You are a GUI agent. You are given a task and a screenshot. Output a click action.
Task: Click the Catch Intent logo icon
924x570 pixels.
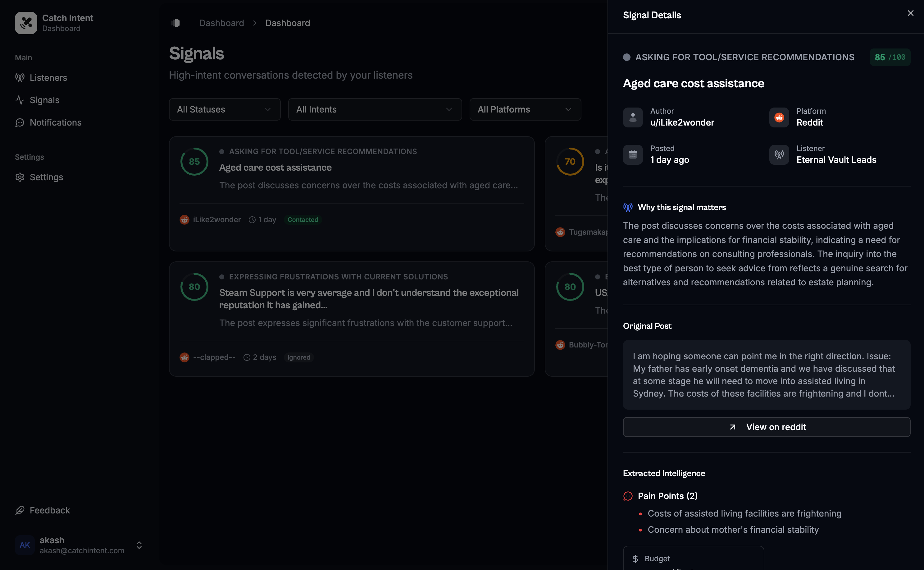[25, 23]
